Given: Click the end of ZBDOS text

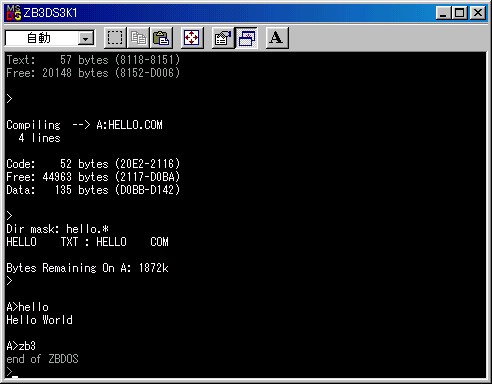Looking at the screenshot, I should click(42, 359).
